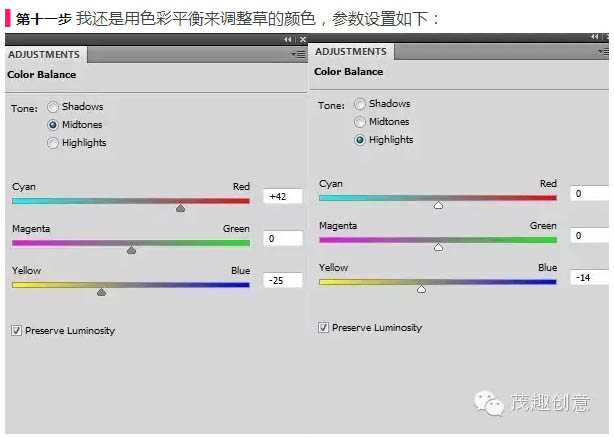Click Cyan-Red slider handle in left panel
The height and width of the screenshot is (437, 614).
point(180,208)
